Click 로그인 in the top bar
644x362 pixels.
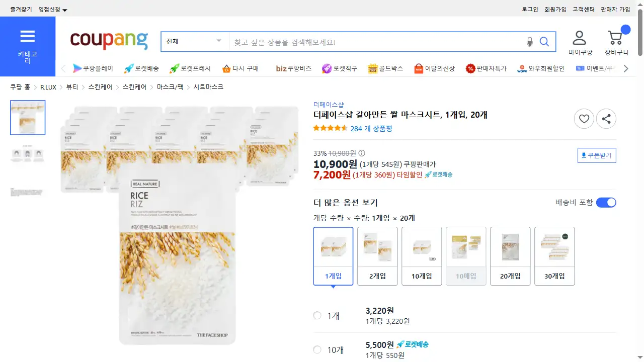[530, 10]
